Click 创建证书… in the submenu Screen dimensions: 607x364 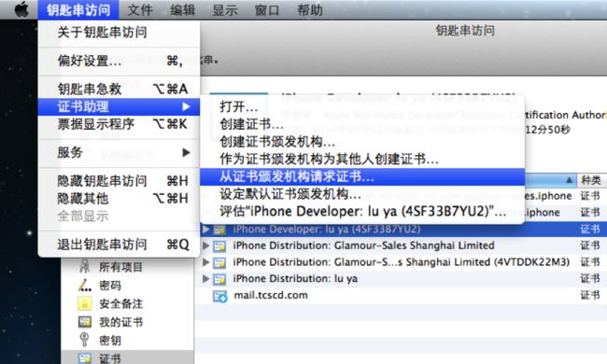point(362,124)
